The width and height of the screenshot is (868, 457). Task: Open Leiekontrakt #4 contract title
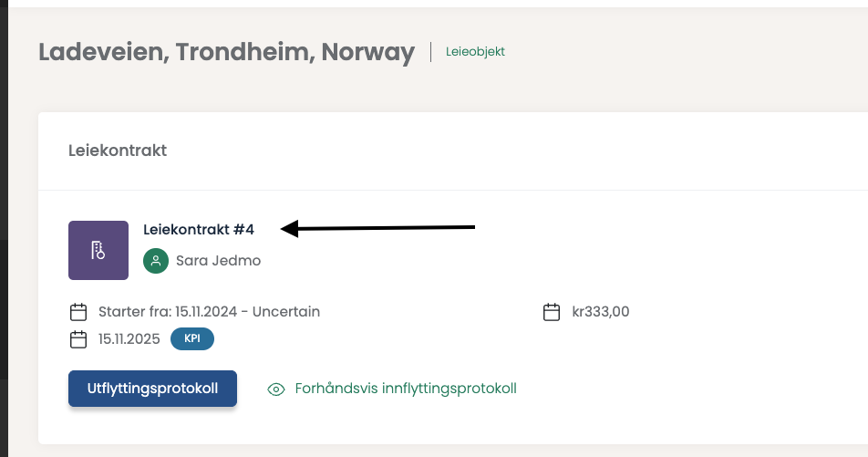(199, 229)
